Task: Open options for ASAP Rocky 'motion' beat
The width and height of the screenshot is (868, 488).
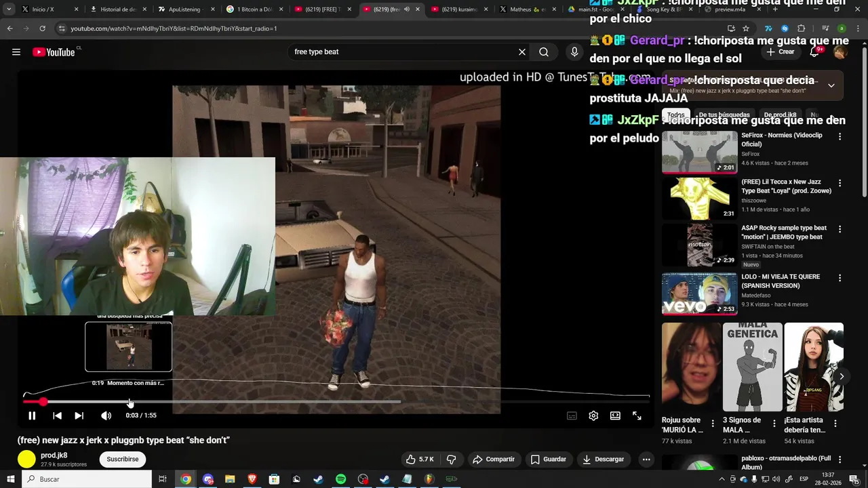Action: [840, 229]
